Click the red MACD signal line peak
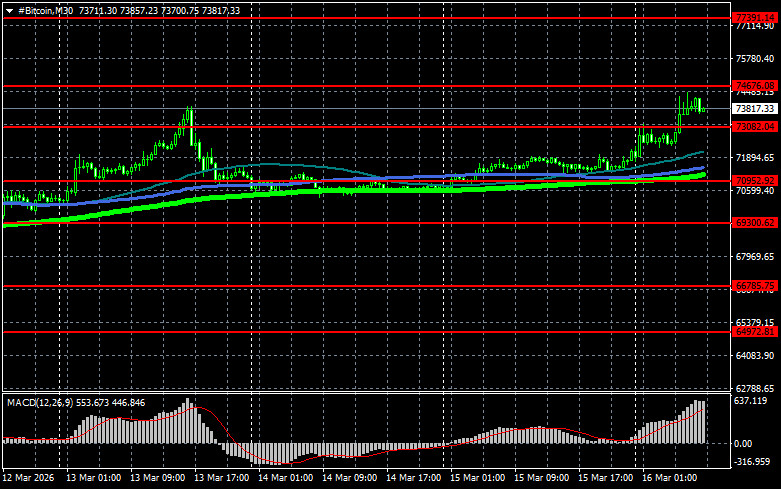Image resolution: width=781 pixels, height=489 pixels. 195,408
